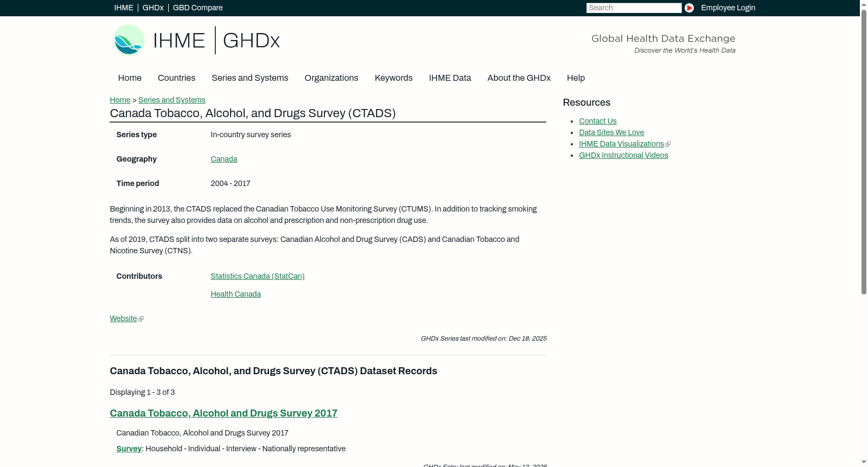Screen dimensions: 868x467
Task: Click the 'Time period' field label
Action: pos(138,183)
